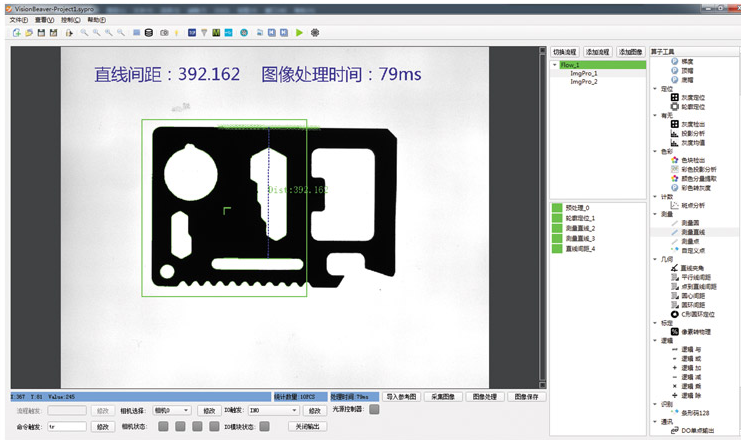Viewport: 741px width, 440px height.
Task: Select the 灰度定位 tool icon
Action: click(x=675, y=97)
